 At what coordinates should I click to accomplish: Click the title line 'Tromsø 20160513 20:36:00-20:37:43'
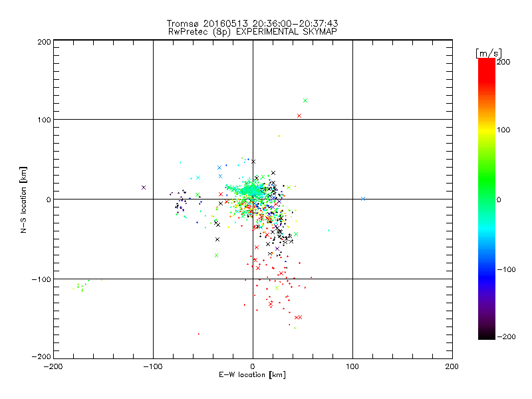coord(252,23)
